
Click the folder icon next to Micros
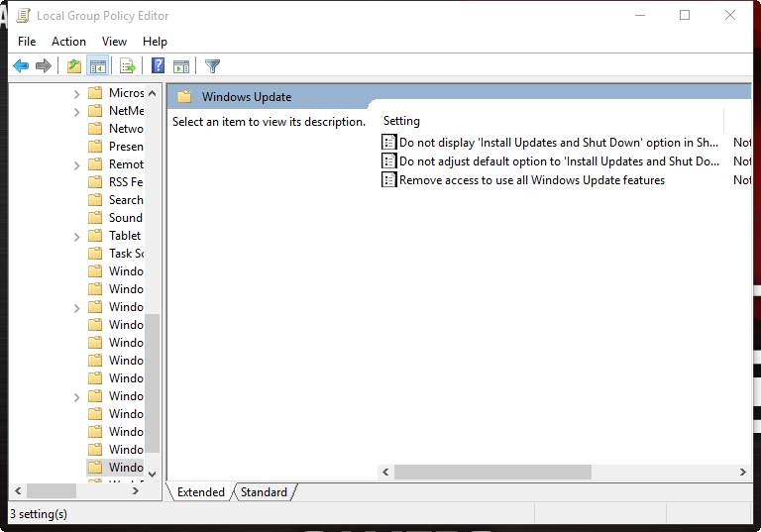95,92
